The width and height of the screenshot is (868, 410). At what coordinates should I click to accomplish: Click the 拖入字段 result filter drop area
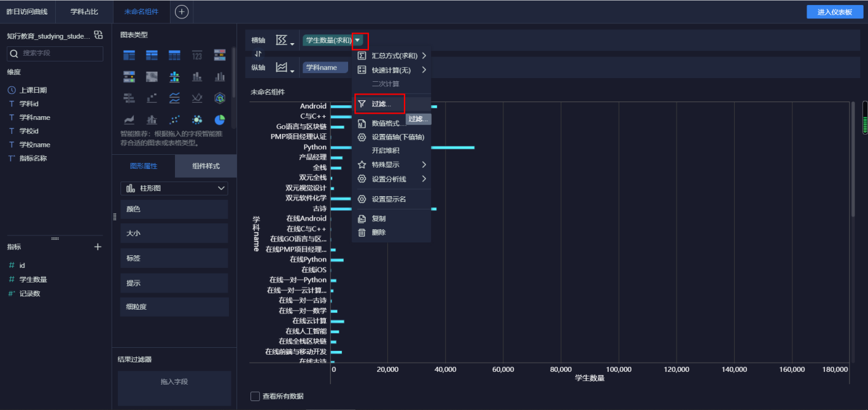pyautogui.click(x=174, y=388)
